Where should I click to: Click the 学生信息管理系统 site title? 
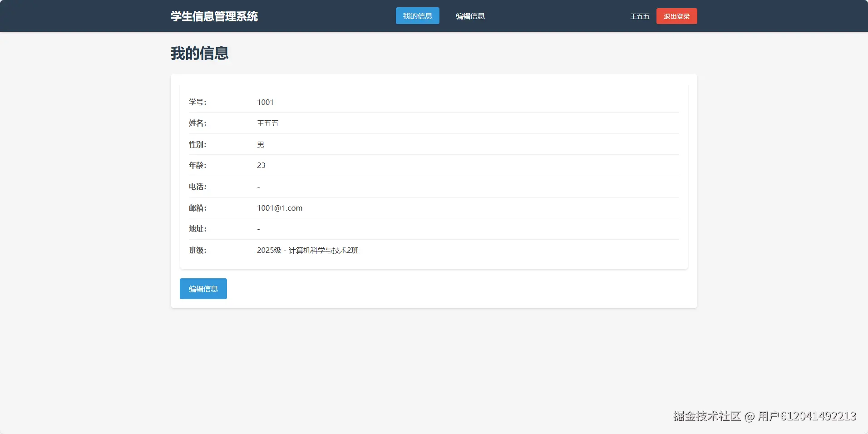(214, 16)
